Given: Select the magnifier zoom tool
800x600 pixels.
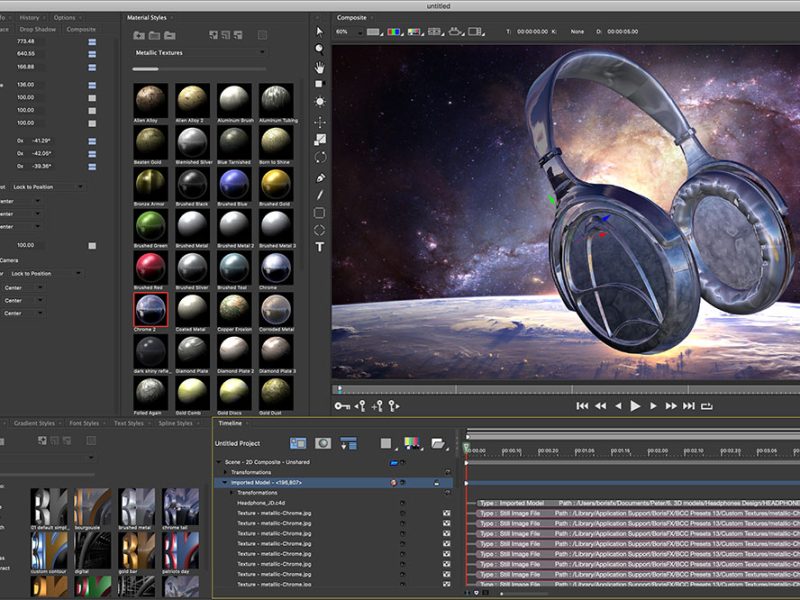Looking at the screenshot, I should 319,49.
